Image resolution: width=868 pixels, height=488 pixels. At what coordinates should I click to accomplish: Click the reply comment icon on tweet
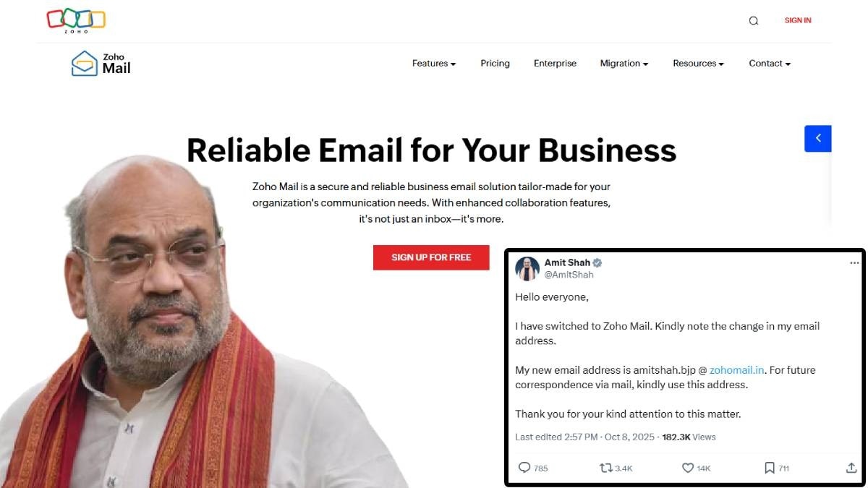click(525, 468)
